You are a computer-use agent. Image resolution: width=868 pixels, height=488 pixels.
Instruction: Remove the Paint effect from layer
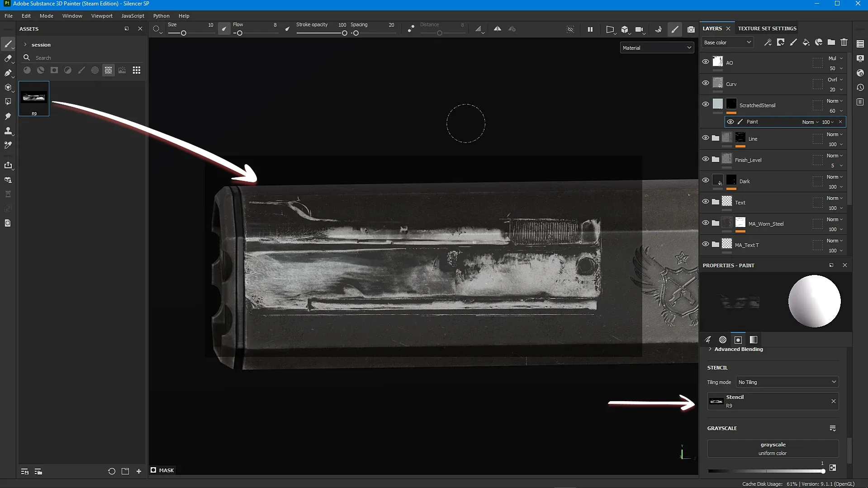[840, 122]
